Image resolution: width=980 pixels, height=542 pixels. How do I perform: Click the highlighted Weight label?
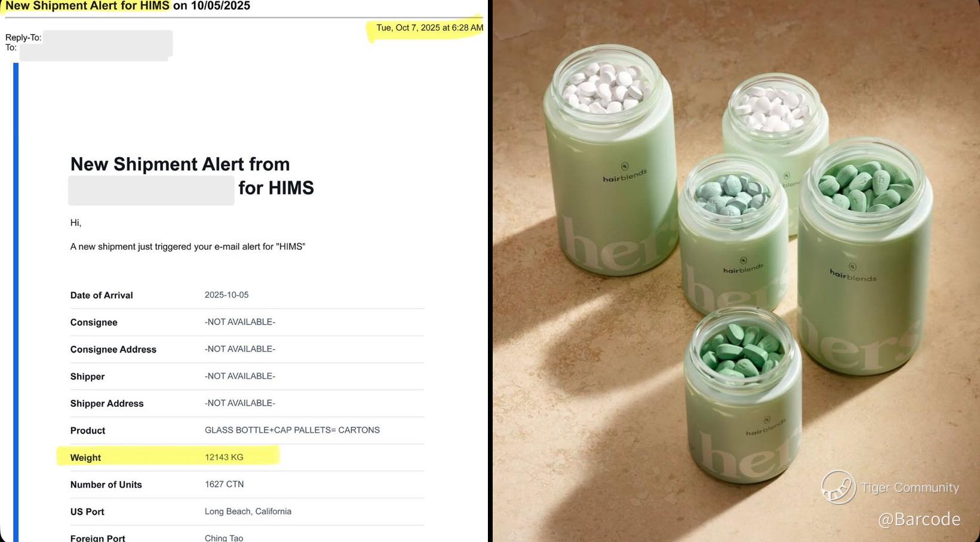[x=85, y=458]
